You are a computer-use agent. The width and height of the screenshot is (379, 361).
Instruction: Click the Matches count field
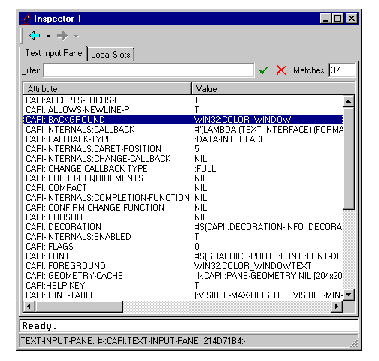tap(342, 70)
